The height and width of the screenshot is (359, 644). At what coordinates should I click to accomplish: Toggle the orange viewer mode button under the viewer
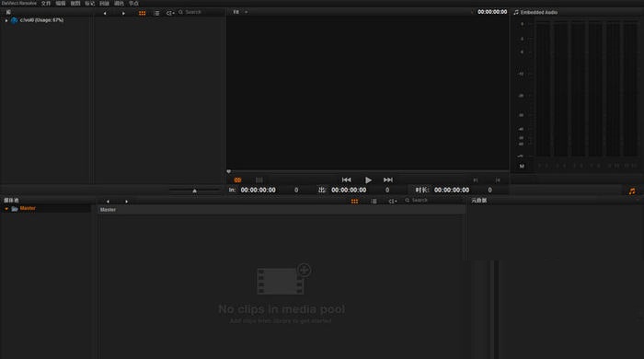pyautogui.click(x=237, y=179)
